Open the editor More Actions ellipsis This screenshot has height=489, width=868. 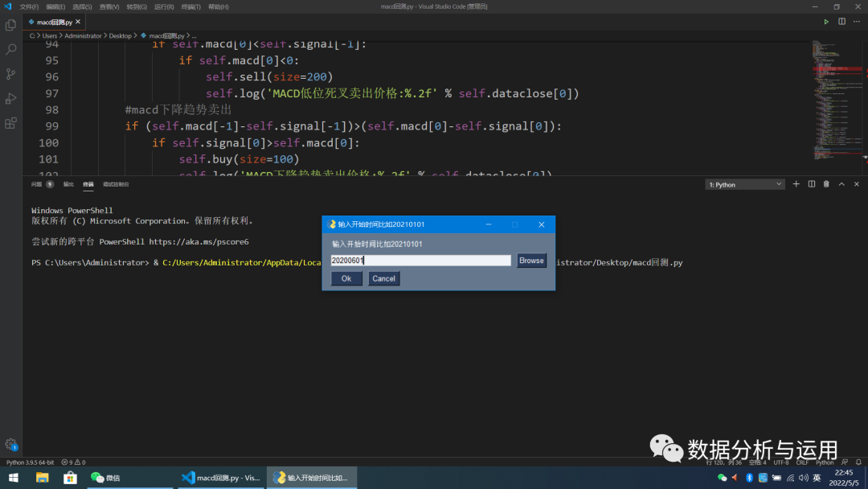pos(857,22)
